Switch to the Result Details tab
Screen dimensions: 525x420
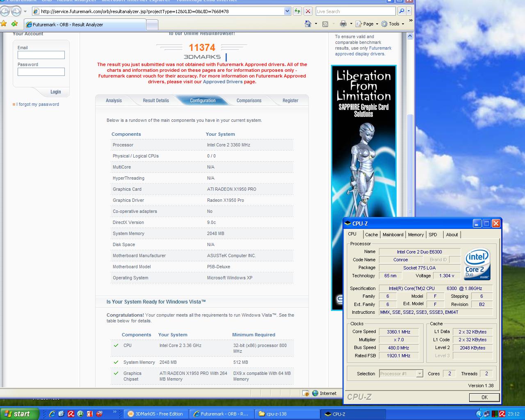point(156,100)
